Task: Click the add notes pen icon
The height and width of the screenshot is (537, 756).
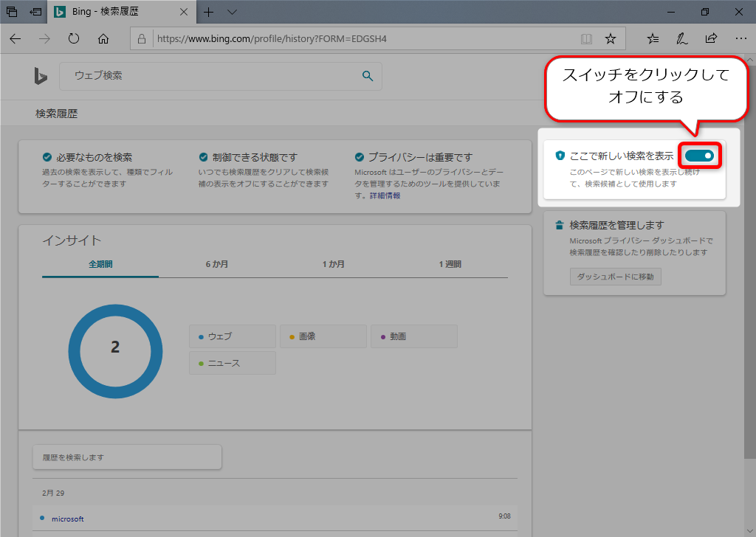Action: click(683, 38)
